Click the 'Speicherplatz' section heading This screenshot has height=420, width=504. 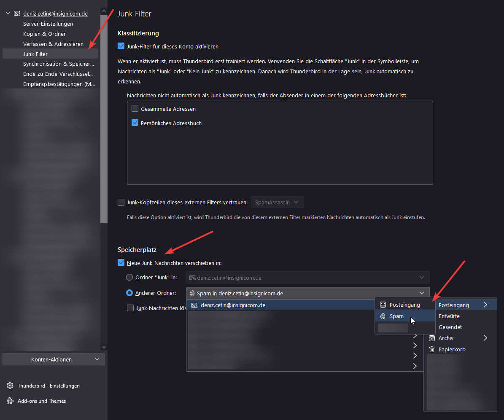click(x=137, y=249)
